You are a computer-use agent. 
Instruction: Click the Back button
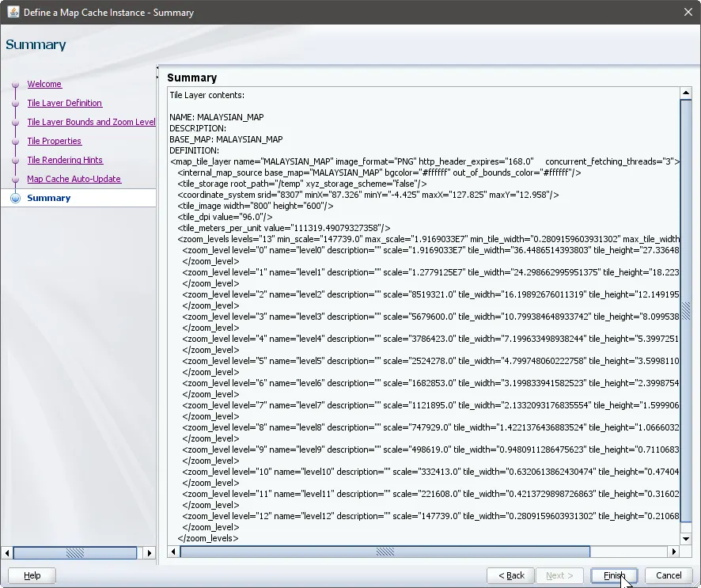(x=511, y=575)
